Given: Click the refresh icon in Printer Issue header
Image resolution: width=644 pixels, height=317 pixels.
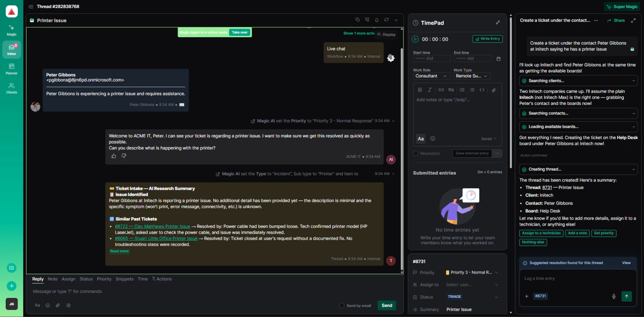Looking at the screenshot, I should coord(387,20).
